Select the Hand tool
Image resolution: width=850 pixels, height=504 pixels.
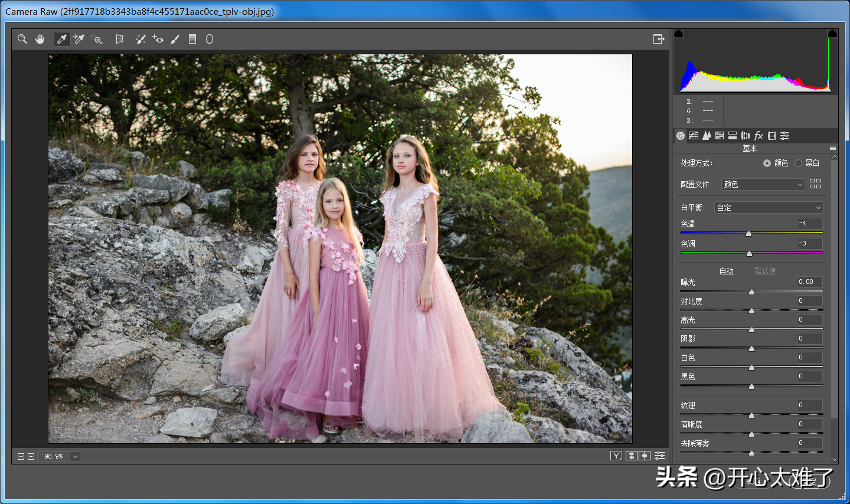point(40,39)
